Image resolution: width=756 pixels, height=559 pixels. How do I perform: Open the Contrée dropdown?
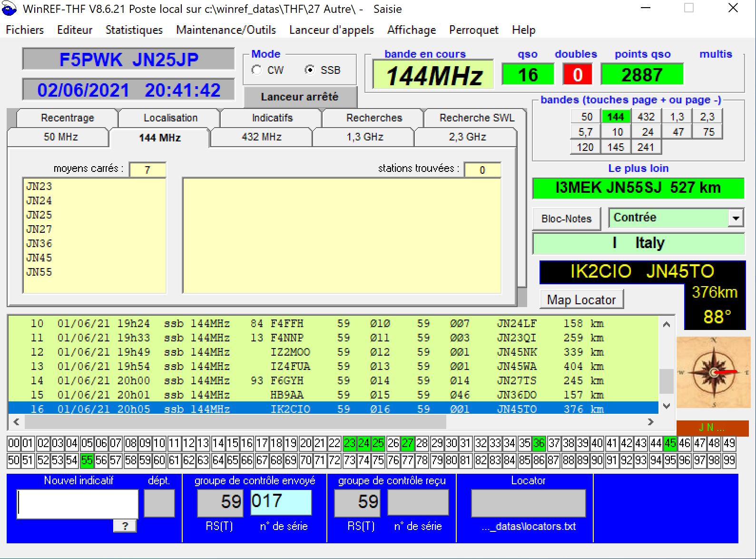tap(736, 219)
